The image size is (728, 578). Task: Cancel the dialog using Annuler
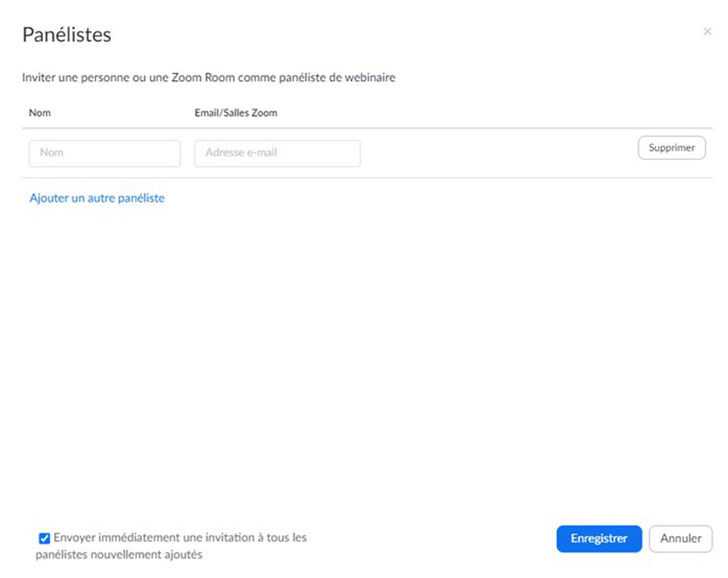click(681, 539)
